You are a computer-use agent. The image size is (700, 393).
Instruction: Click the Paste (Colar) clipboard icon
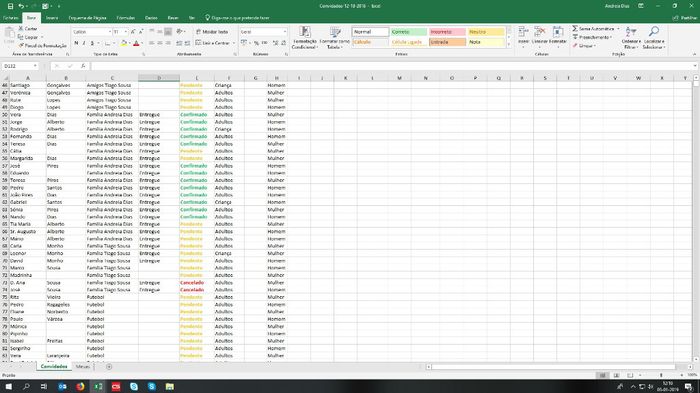click(x=9, y=34)
